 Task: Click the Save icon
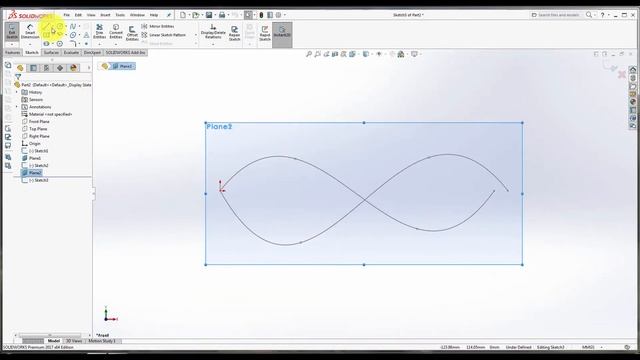[x=209, y=15]
